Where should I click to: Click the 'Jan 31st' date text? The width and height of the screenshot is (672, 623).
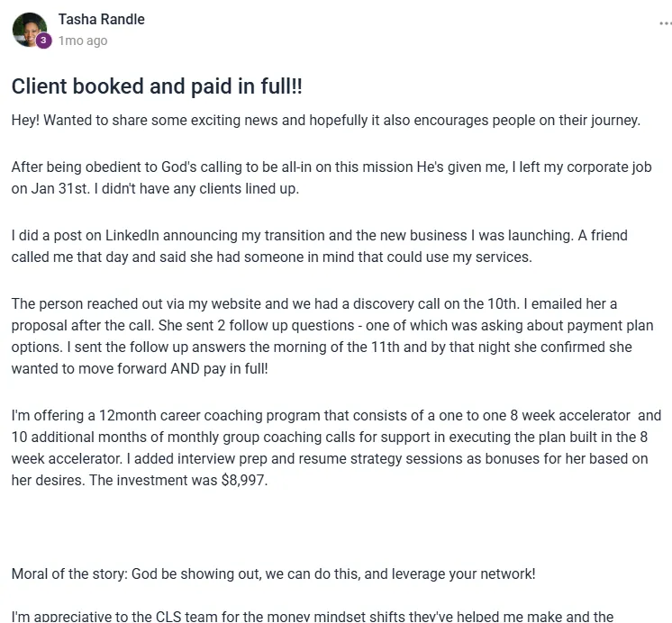pos(59,188)
